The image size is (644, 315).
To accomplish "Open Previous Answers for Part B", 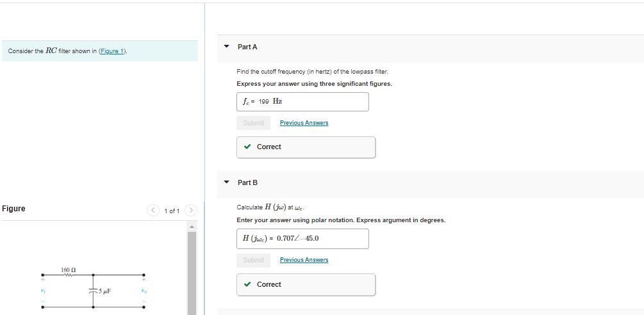I will (304, 260).
